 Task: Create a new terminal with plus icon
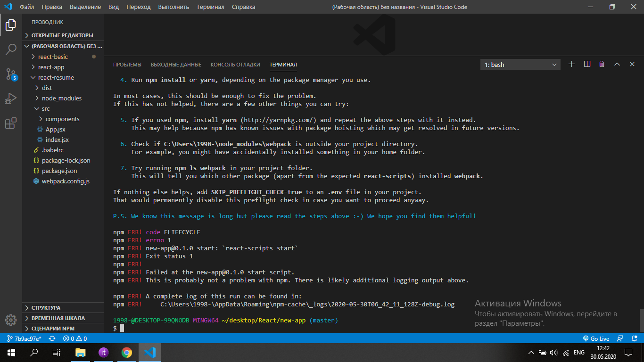pos(571,64)
